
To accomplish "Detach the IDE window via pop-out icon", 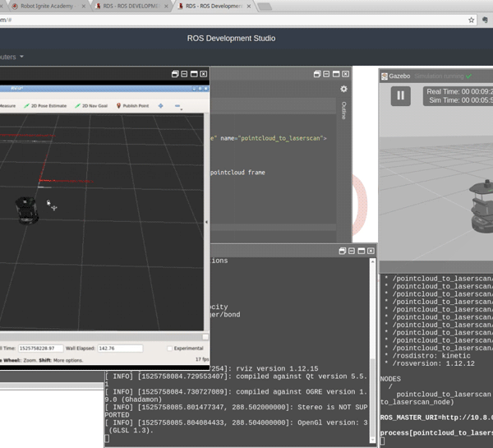I will 317,74.
